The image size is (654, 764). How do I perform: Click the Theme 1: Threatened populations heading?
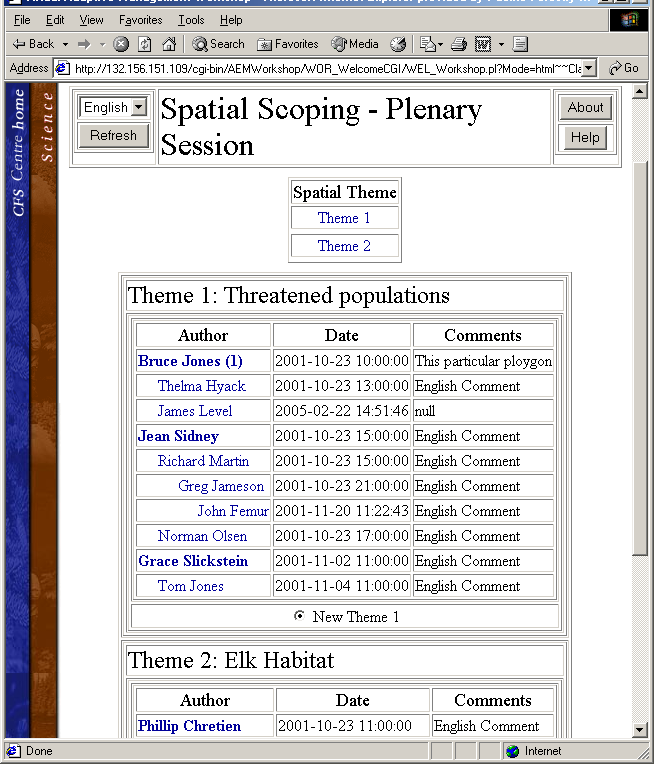coord(289,295)
